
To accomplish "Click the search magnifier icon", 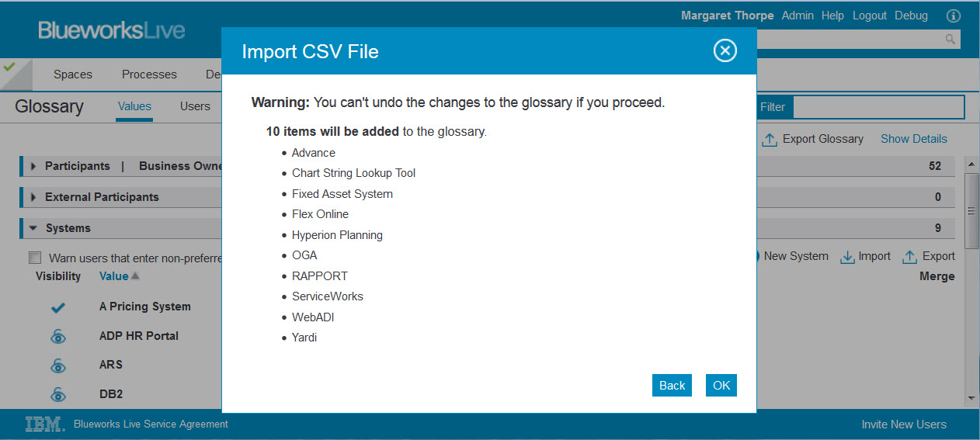I will [950, 39].
